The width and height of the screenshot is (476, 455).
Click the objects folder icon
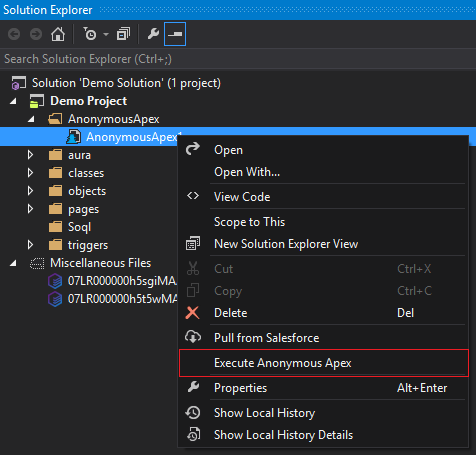tap(55, 191)
